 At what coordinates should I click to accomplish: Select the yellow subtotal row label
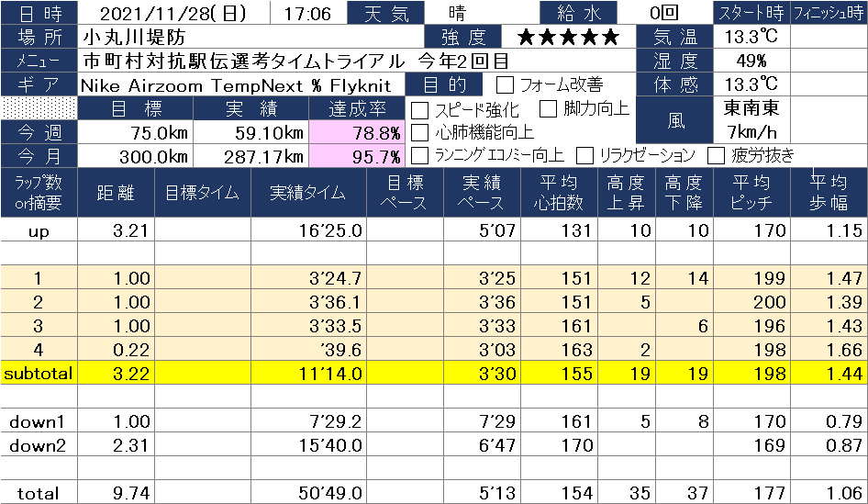coord(39,374)
